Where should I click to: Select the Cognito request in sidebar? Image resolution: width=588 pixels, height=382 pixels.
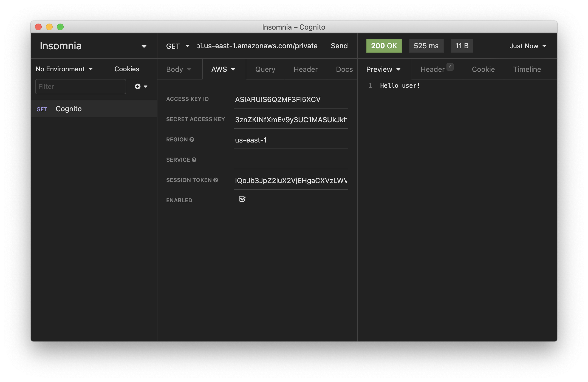click(x=94, y=109)
